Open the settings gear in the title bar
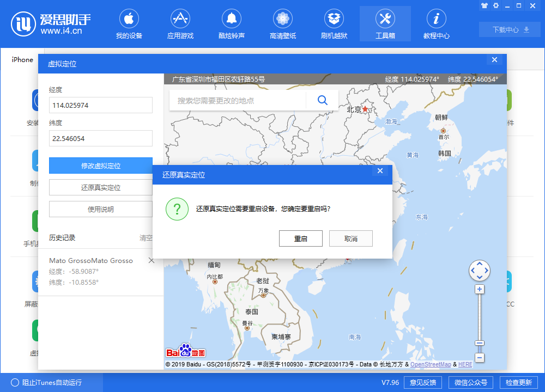This screenshot has width=545, height=392. pos(495,5)
